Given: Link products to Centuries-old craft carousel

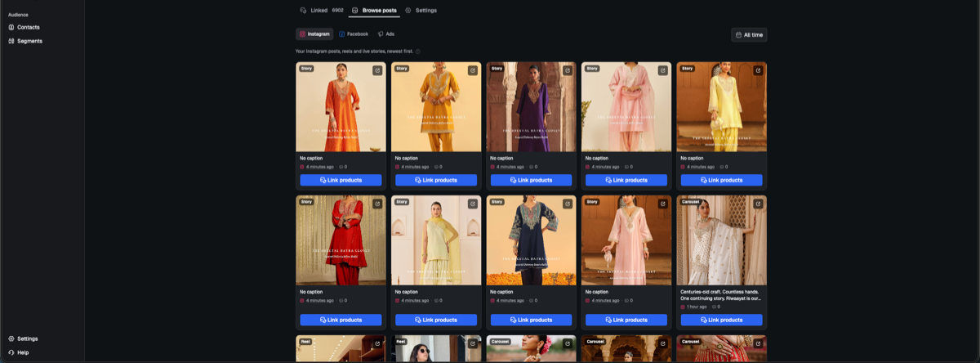Looking at the screenshot, I should click(x=721, y=320).
